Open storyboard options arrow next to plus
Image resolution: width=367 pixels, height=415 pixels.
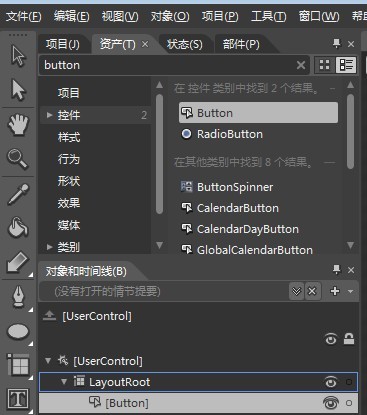pyautogui.click(x=350, y=291)
